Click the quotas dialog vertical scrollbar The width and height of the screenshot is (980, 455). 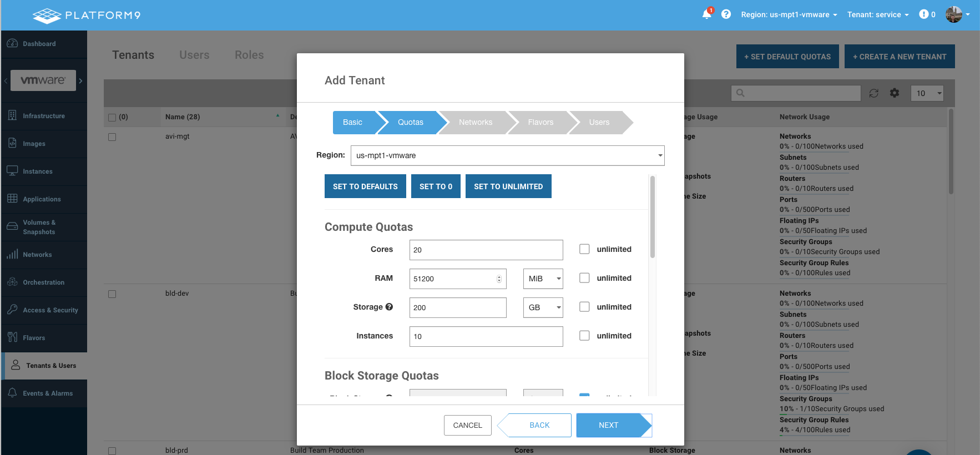point(653,217)
